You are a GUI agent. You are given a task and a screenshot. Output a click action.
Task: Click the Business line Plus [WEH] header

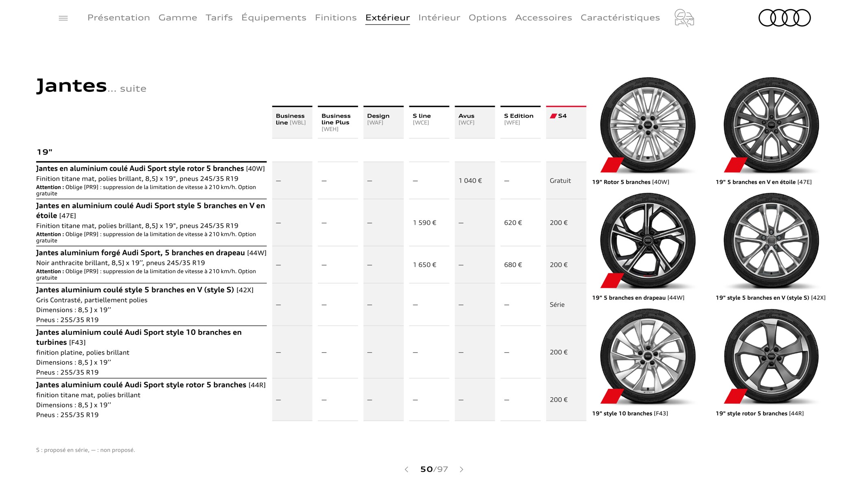[338, 122]
